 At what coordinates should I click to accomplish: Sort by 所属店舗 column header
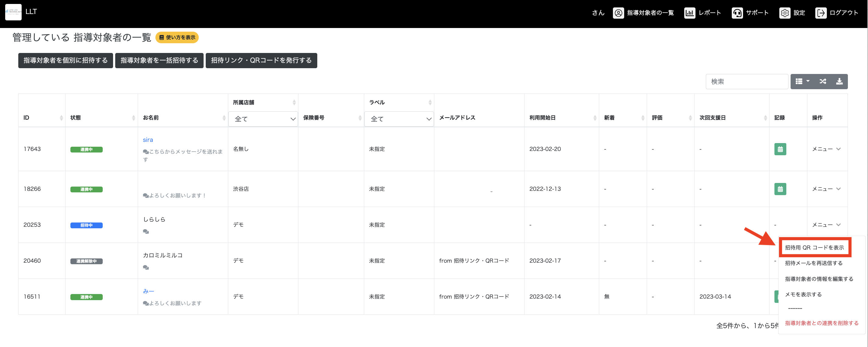click(263, 102)
